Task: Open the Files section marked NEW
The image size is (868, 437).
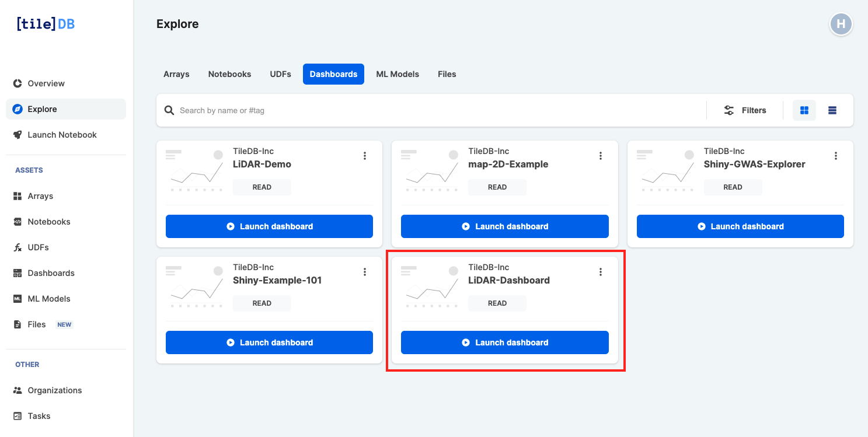Action: coord(37,324)
